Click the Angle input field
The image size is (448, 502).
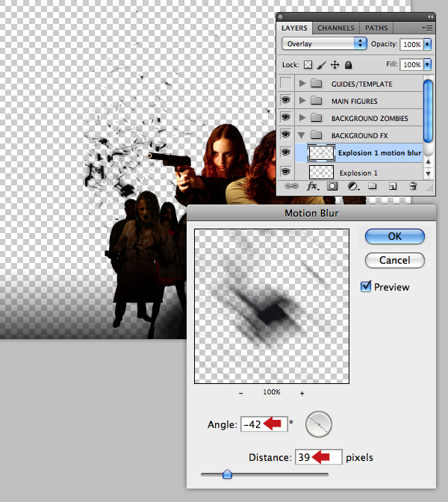click(x=264, y=424)
